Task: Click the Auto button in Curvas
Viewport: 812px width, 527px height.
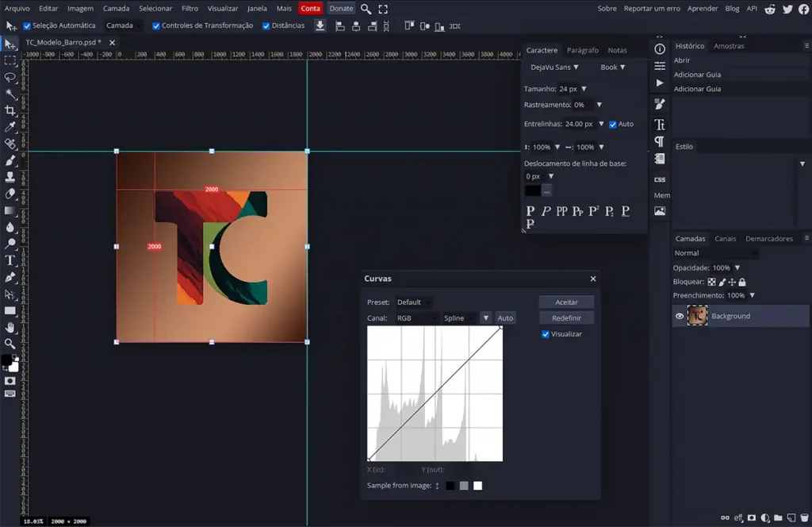Action: point(505,318)
